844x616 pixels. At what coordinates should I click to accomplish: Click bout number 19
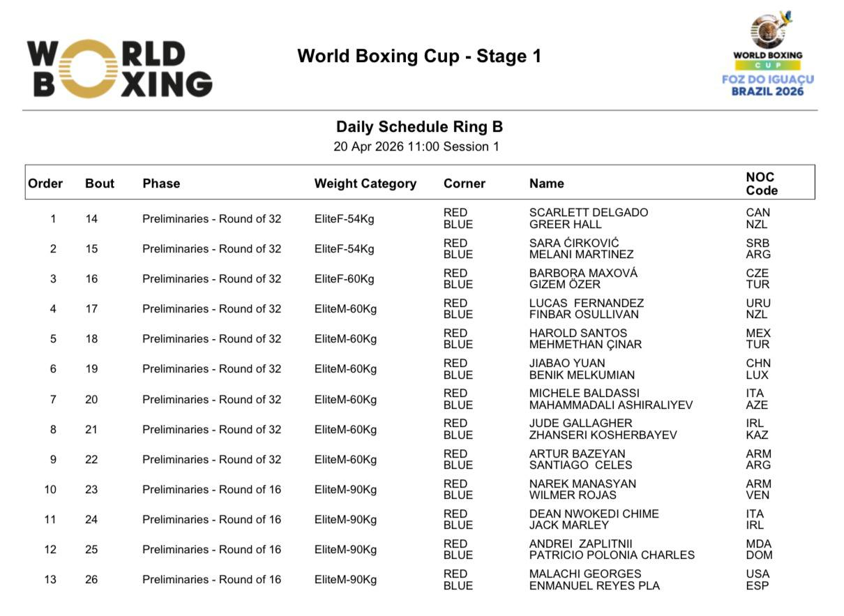pos(92,369)
